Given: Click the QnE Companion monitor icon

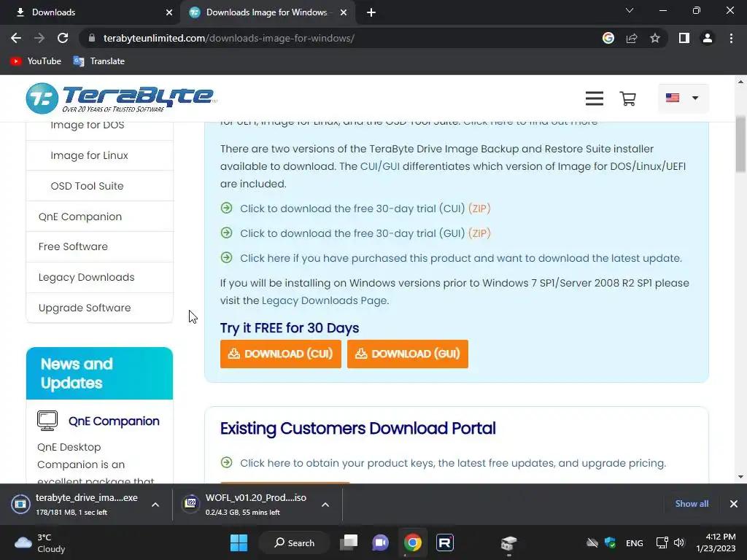Looking at the screenshot, I should (47, 421).
